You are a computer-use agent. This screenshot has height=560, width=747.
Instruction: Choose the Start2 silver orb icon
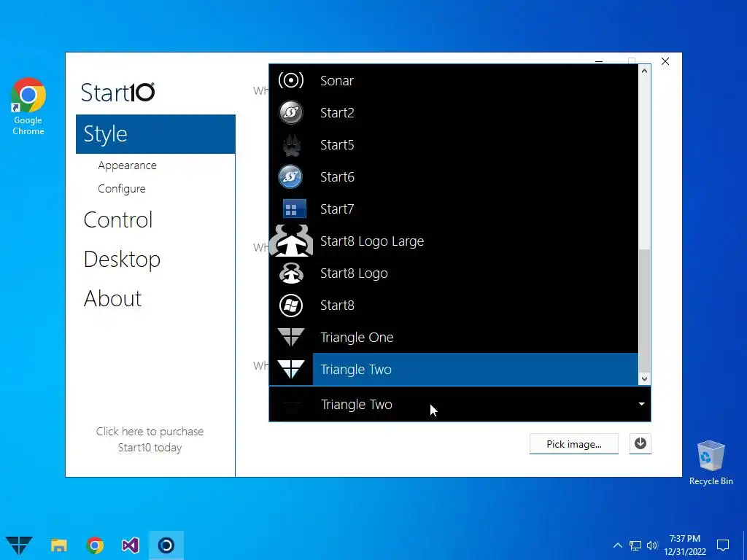pyautogui.click(x=290, y=112)
